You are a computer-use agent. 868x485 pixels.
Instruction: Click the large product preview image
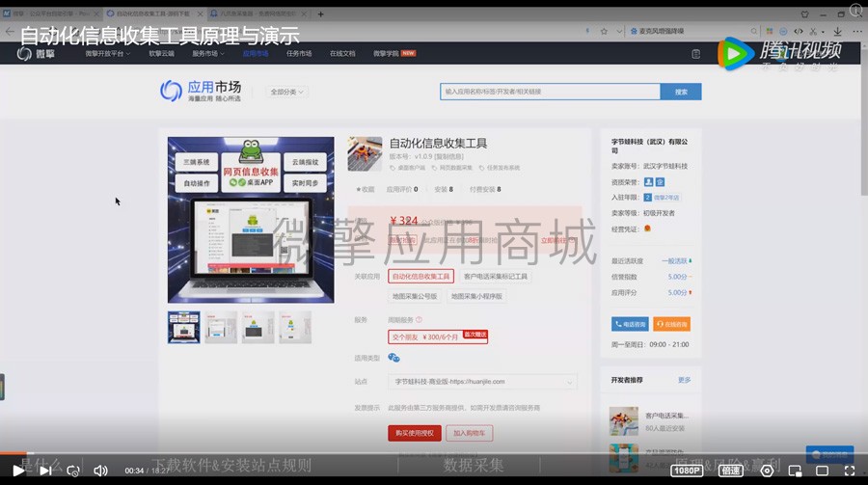tap(251, 220)
